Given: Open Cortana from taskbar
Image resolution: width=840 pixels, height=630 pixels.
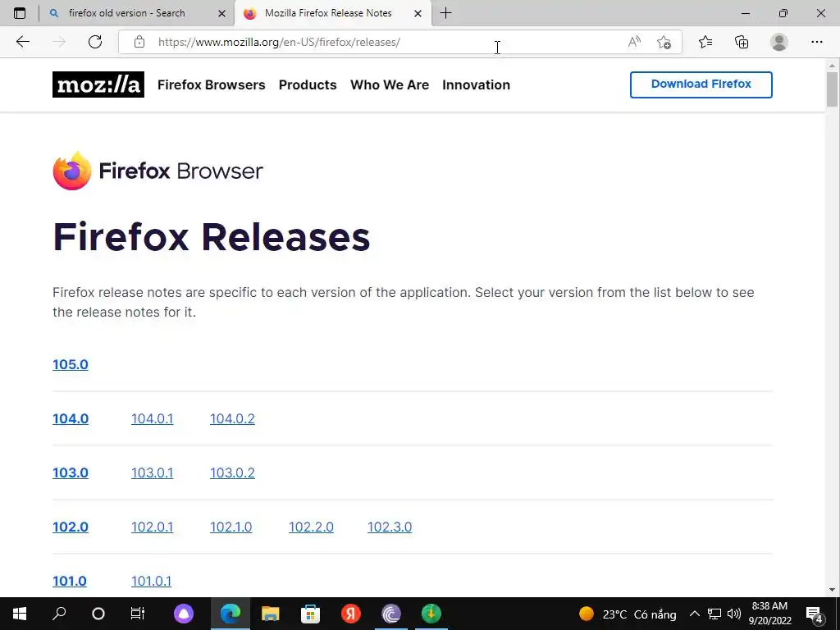Looking at the screenshot, I should point(98,614).
